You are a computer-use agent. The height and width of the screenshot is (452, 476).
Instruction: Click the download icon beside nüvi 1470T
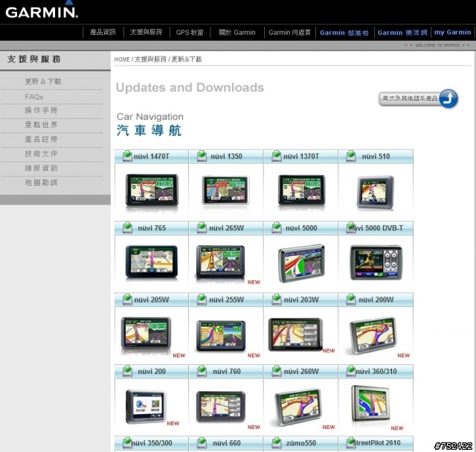pyautogui.click(x=127, y=156)
